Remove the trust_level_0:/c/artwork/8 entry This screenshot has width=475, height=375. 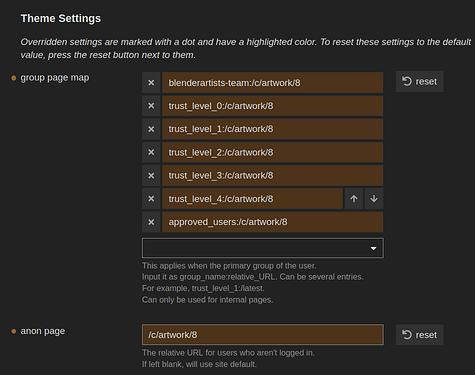point(151,106)
